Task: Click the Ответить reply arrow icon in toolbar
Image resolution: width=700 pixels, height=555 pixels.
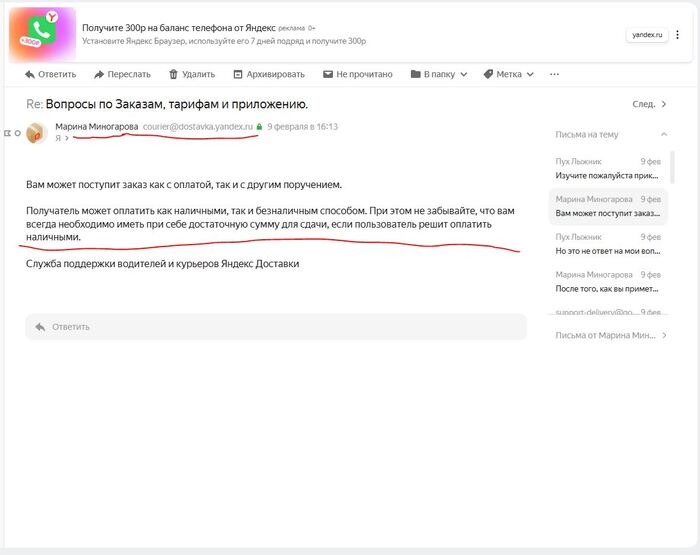Action: 29,75
